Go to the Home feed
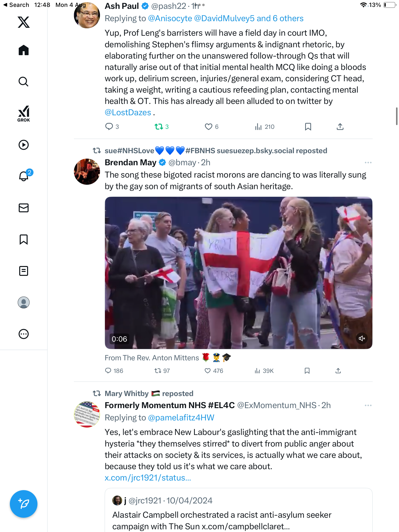This screenshot has width=399, height=532. [24, 50]
